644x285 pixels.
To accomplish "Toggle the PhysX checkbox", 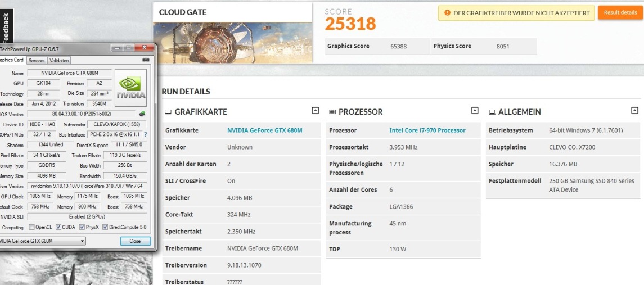I will pyautogui.click(x=82, y=227).
